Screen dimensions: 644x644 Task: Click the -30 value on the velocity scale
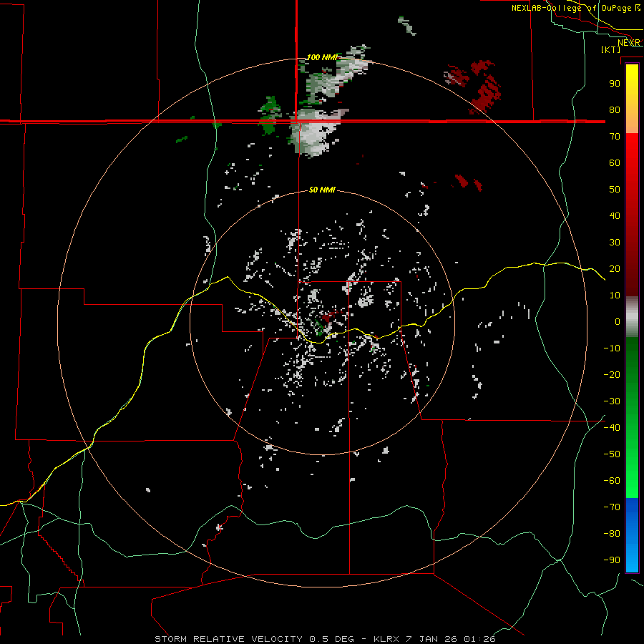[612, 401]
